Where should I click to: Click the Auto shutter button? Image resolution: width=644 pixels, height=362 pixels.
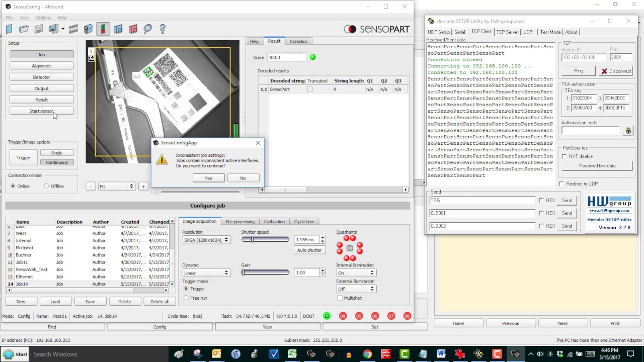(309, 250)
